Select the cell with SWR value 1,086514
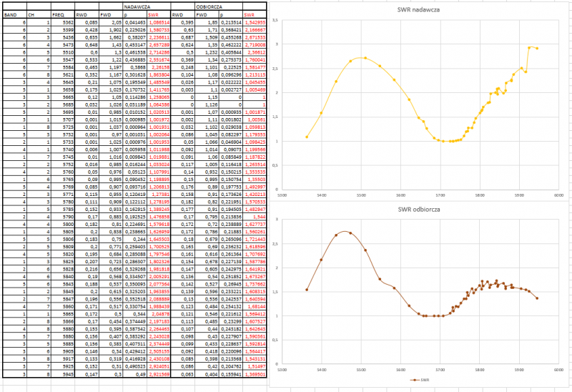Screen dimensions: 572x392 click(158, 23)
